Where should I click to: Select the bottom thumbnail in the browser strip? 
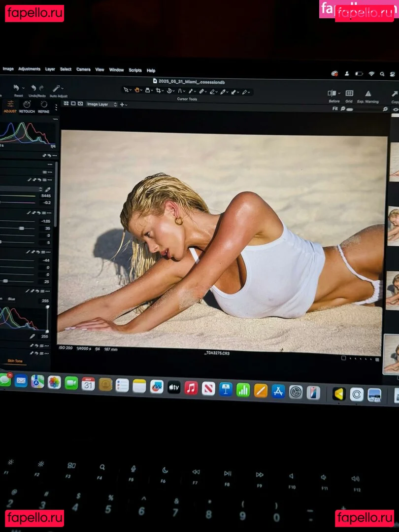coord(392,354)
